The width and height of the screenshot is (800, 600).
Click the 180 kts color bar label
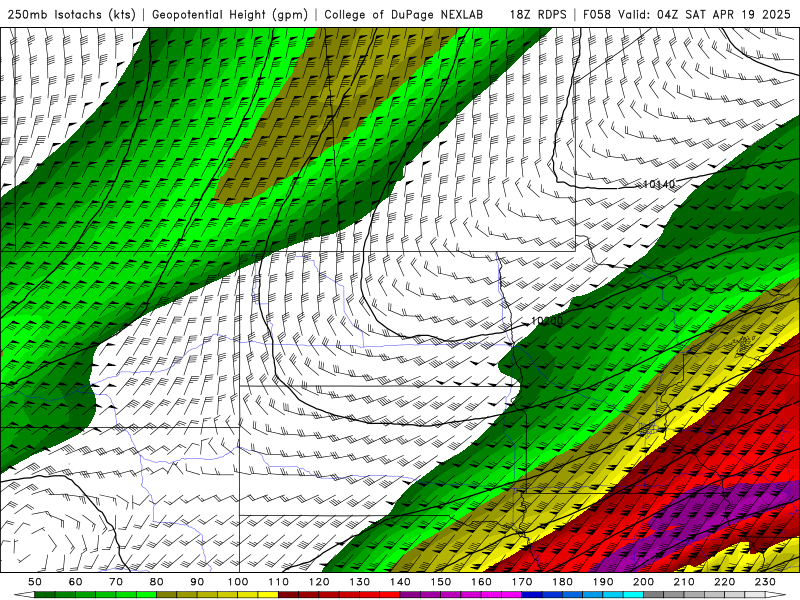pyautogui.click(x=562, y=582)
